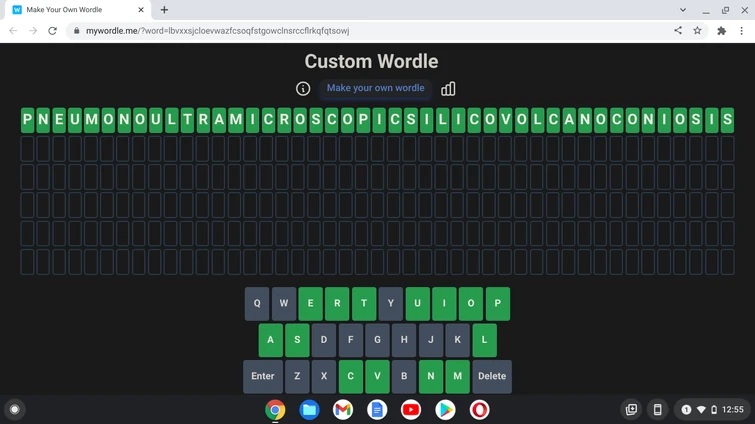Tap the green T key
This screenshot has height=424, width=755.
coord(364,304)
